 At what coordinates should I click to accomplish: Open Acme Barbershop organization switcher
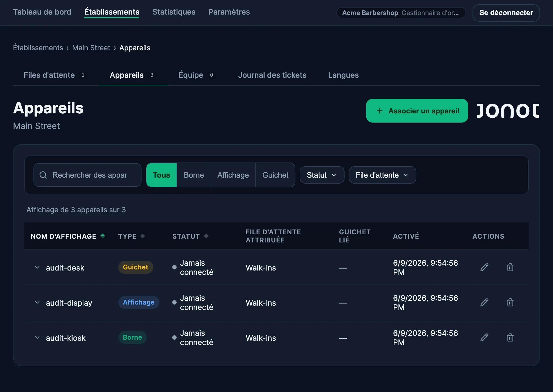401,13
